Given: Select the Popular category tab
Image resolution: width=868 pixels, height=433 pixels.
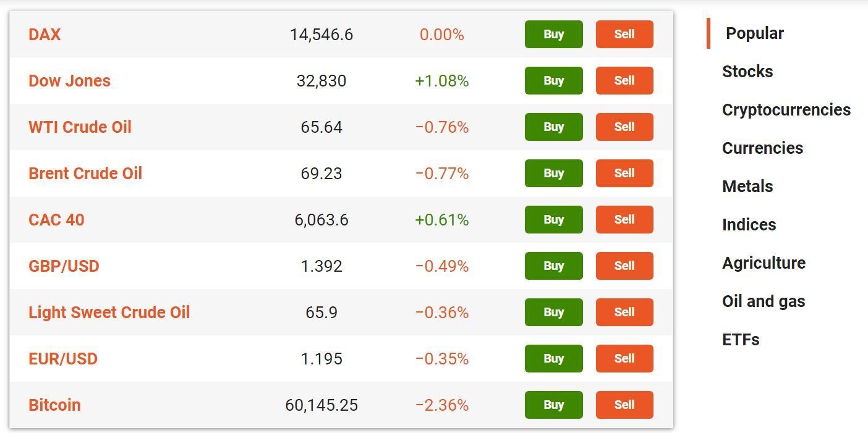Looking at the screenshot, I should pyautogui.click(x=754, y=33).
